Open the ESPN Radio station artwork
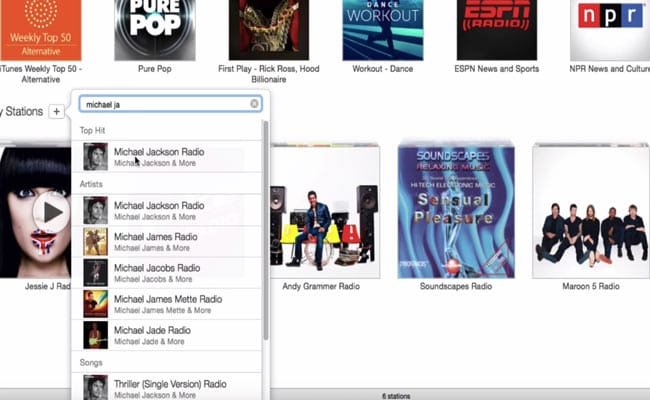This screenshot has height=400, width=650. [497, 30]
